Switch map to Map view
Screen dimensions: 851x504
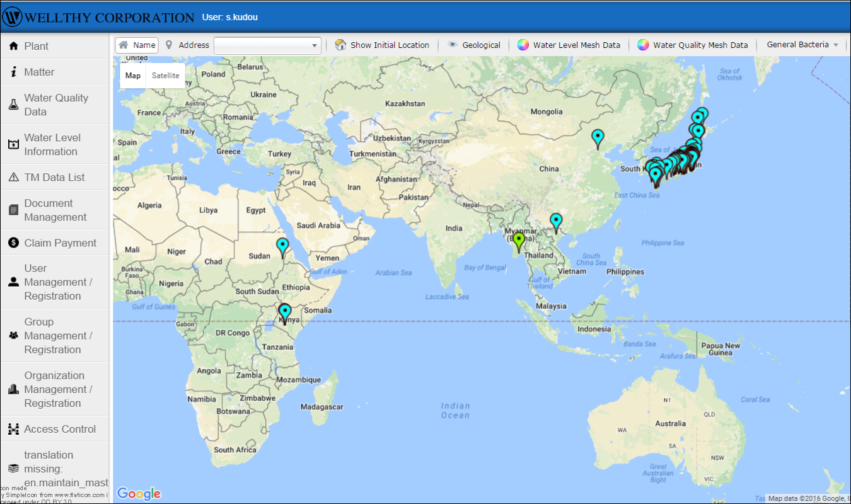pyautogui.click(x=133, y=76)
